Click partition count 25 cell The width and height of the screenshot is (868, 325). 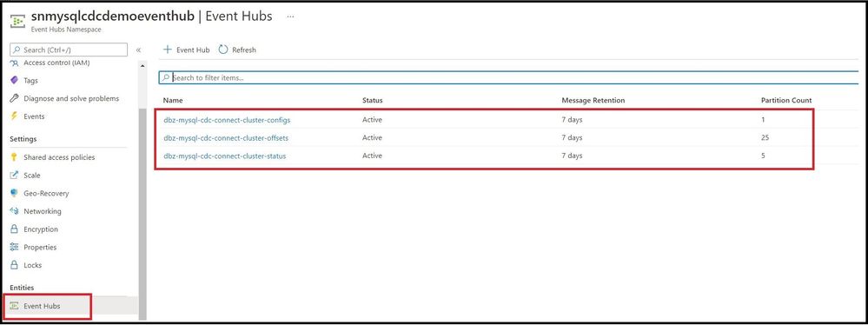pyautogui.click(x=765, y=138)
